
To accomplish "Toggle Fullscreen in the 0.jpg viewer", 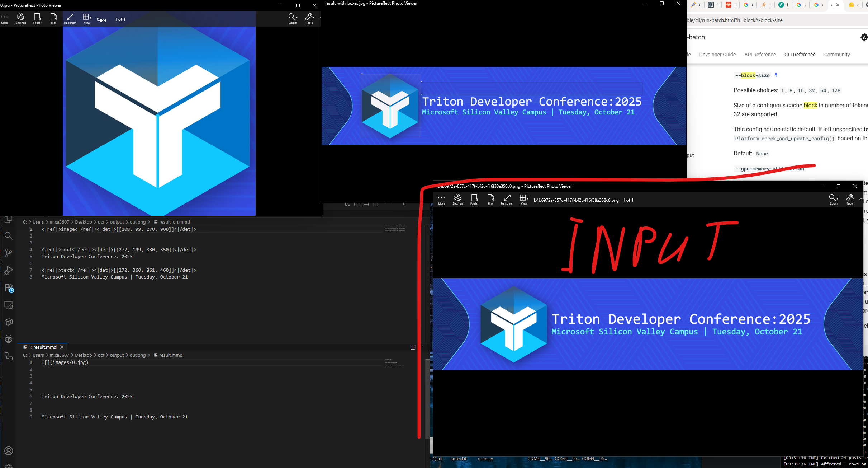I will coord(70,18).
